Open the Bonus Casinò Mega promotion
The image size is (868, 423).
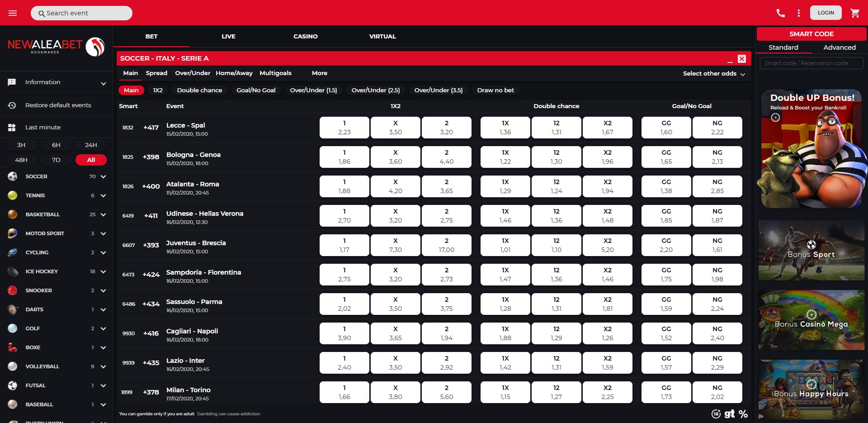pos(811,320)
